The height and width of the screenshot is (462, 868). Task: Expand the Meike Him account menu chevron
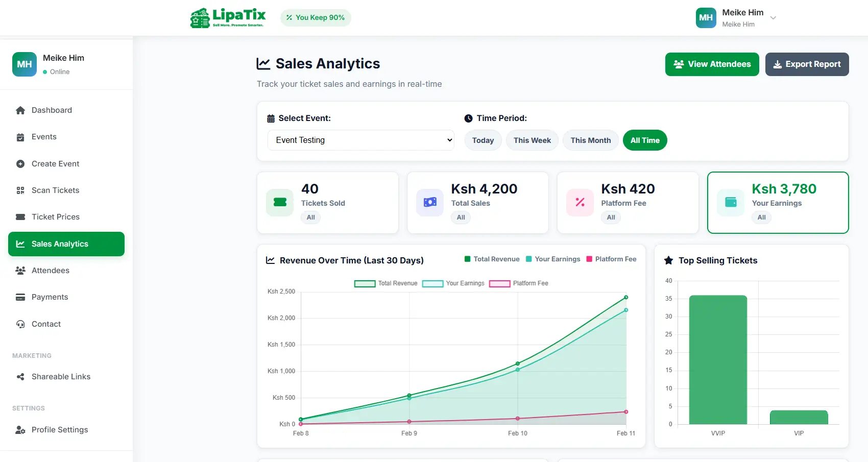click(x=773, y=18)
